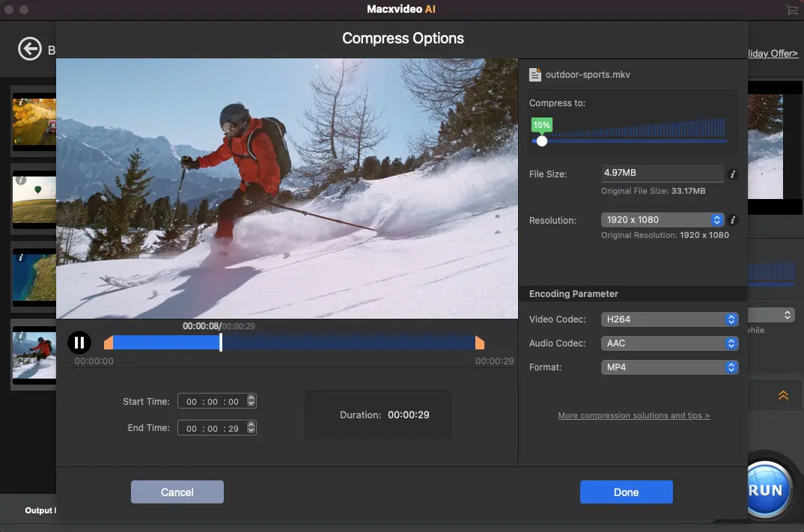This screenshot has height=532, width=804.
Task: Click the file icon beside outdoor-sports.mkv
Action: pyautogui.click(x=536, y=74)
